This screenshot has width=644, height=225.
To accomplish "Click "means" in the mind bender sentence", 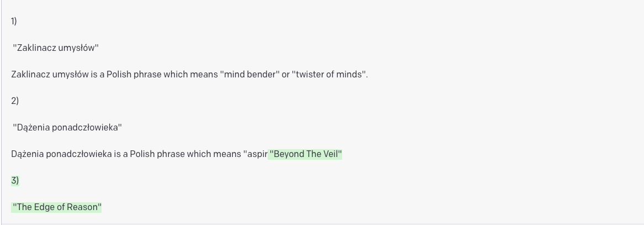I will pos(204,74).
